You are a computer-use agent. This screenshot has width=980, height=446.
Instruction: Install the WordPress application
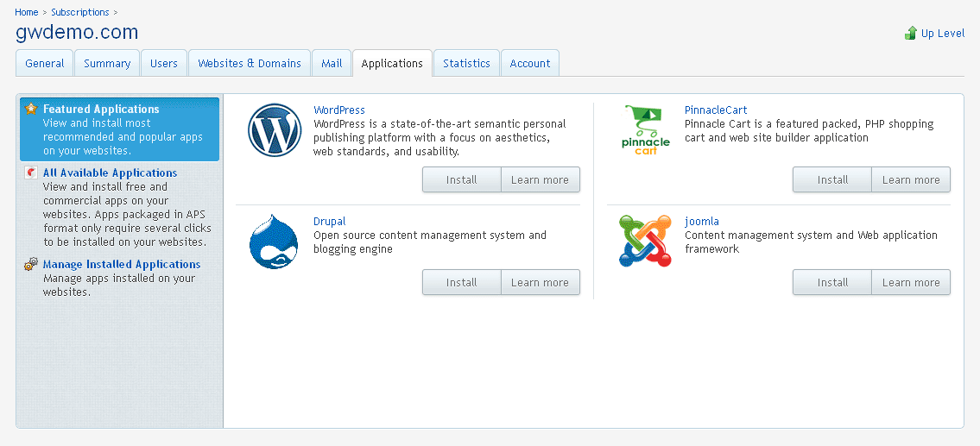click(x=461, y=180)
